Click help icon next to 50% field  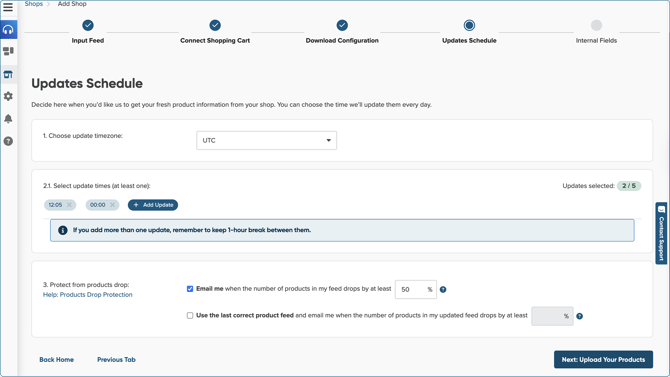click(443, 289)
